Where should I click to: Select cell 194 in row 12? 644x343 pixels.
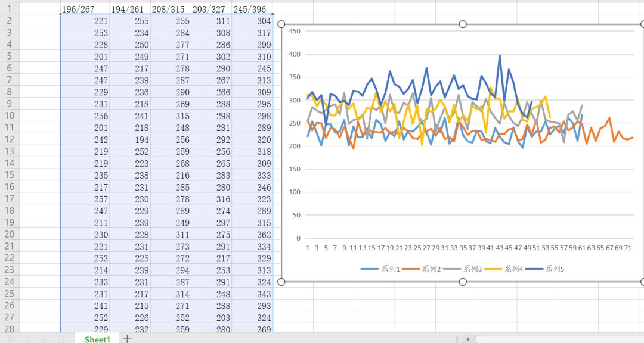[x=130, y=140]
